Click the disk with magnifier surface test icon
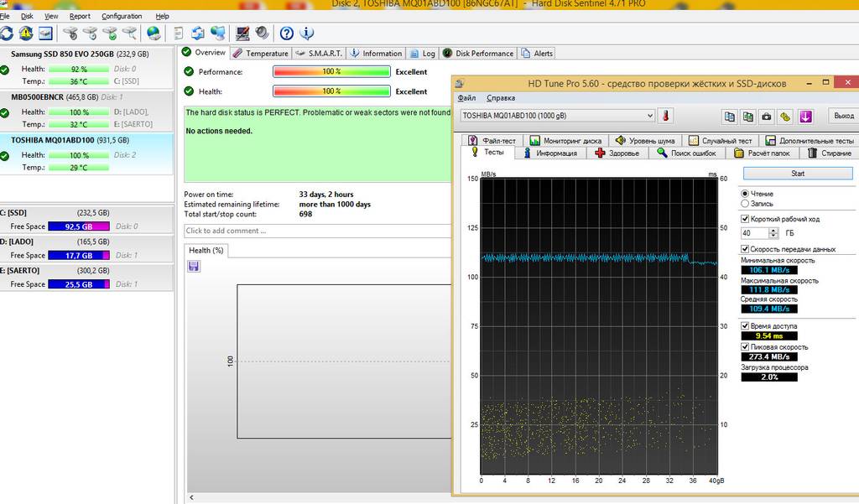The width and height of the screenshot is (859, 504). click(129, 34)
